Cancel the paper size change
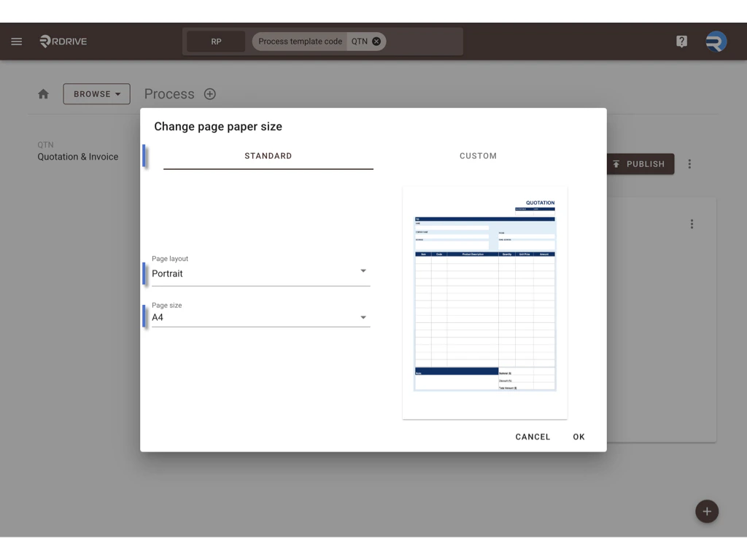This screenshot has width=747, height=560. point(533,436)
